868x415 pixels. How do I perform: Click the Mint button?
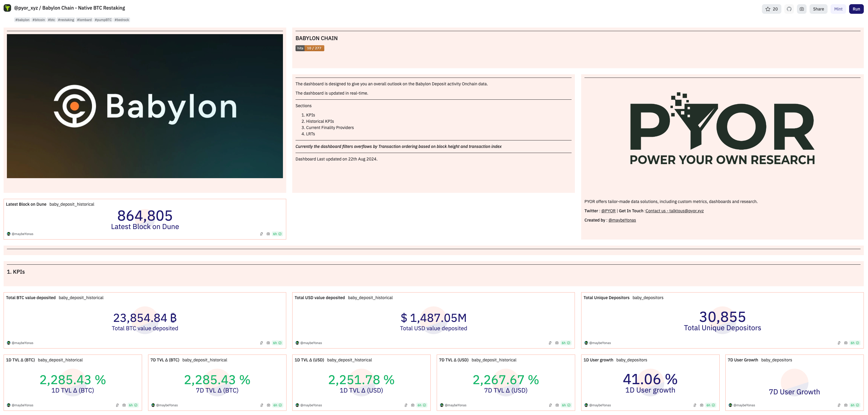click(x=838, y=9)
